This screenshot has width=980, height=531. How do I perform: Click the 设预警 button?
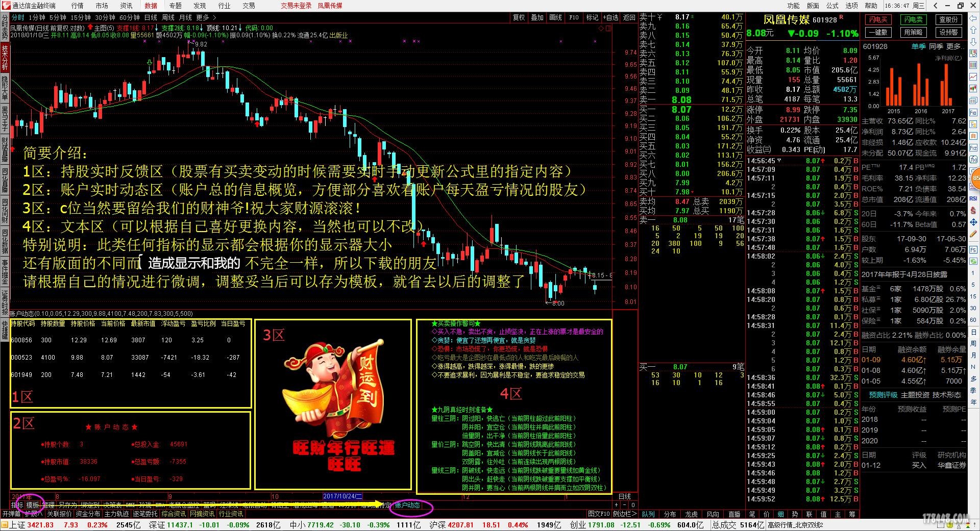pos(949,32)
